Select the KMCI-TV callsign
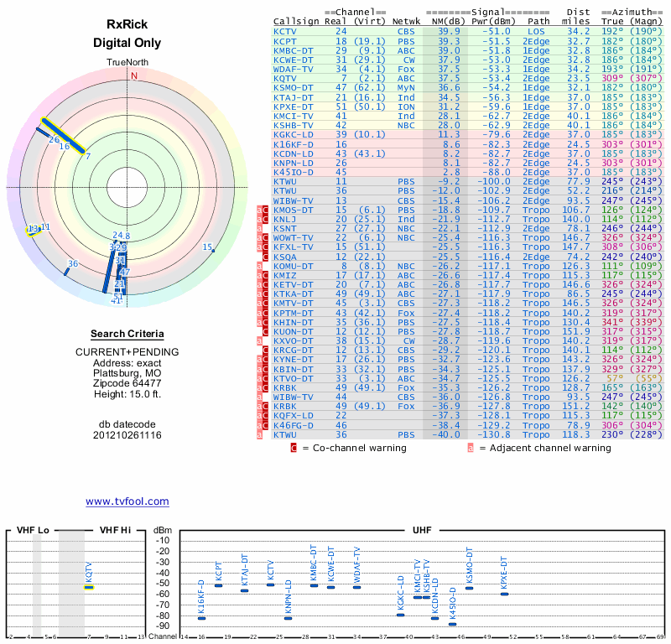The height and width of the screenshot is (644, 671). (x=294, y=117)
